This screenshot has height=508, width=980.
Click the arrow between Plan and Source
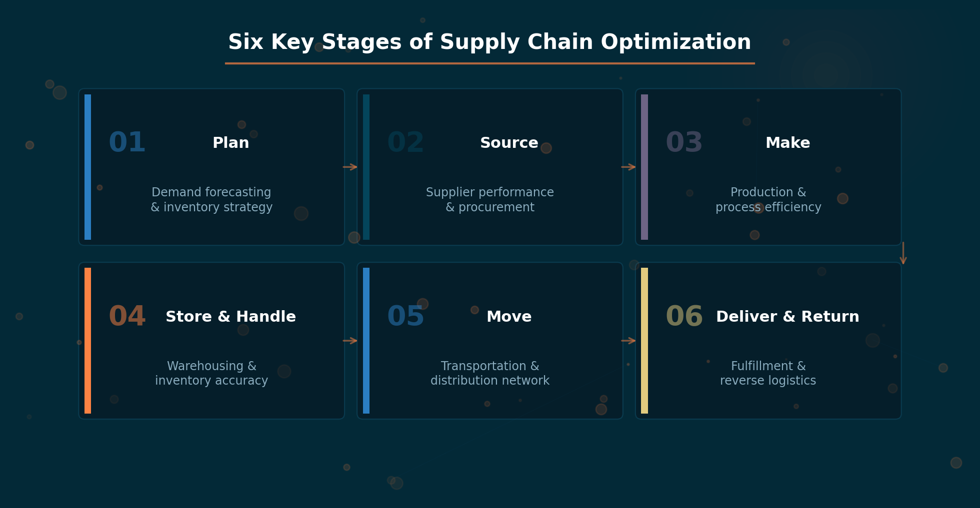pos(350,167)
